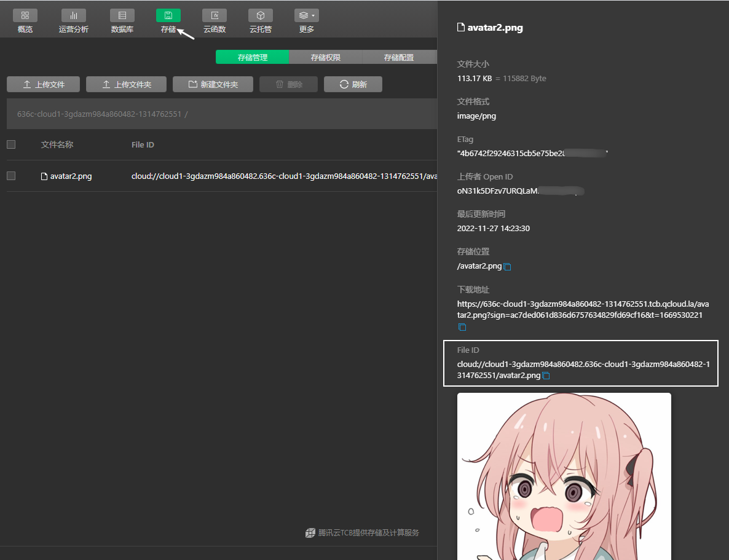The height and width of the screenshot is (560, 729).
Task: Check the box for avatar2.png
Action: click(x=11, y=176)
